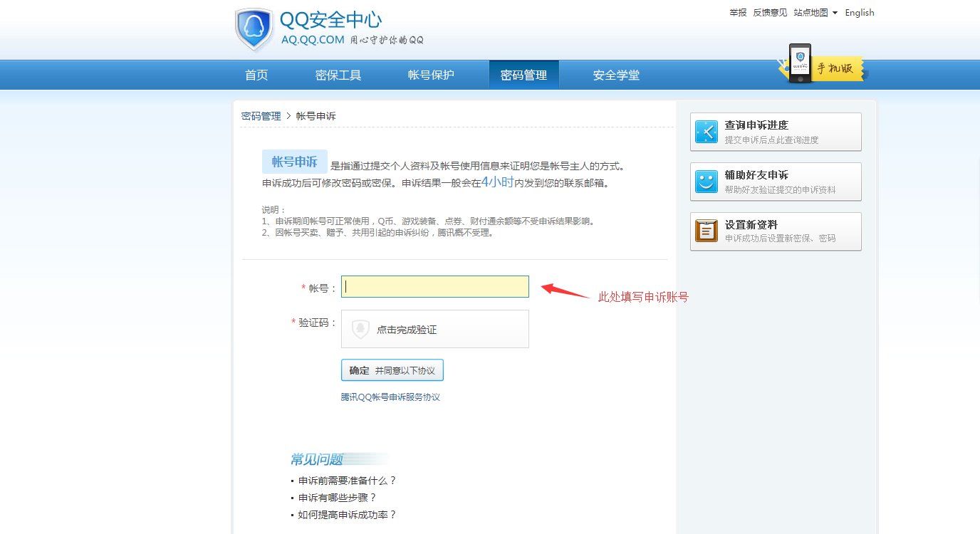Open FAQ 申诉有哪些步骤？

click(337, 498)
